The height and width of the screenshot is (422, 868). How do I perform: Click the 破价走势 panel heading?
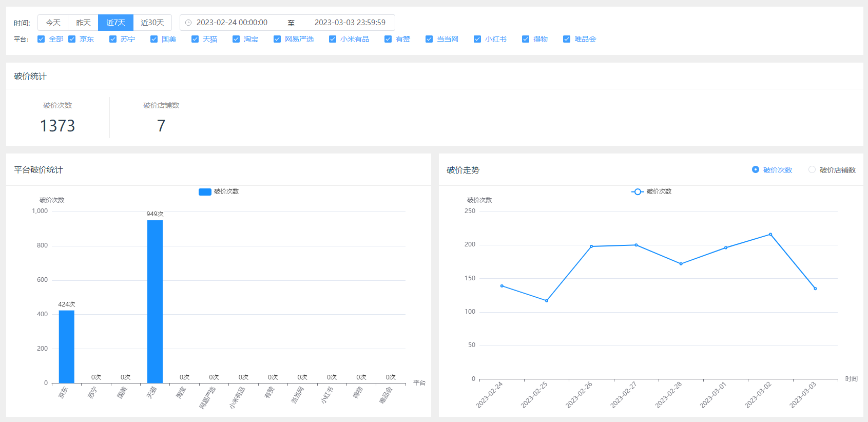click(x=463, y=170)
